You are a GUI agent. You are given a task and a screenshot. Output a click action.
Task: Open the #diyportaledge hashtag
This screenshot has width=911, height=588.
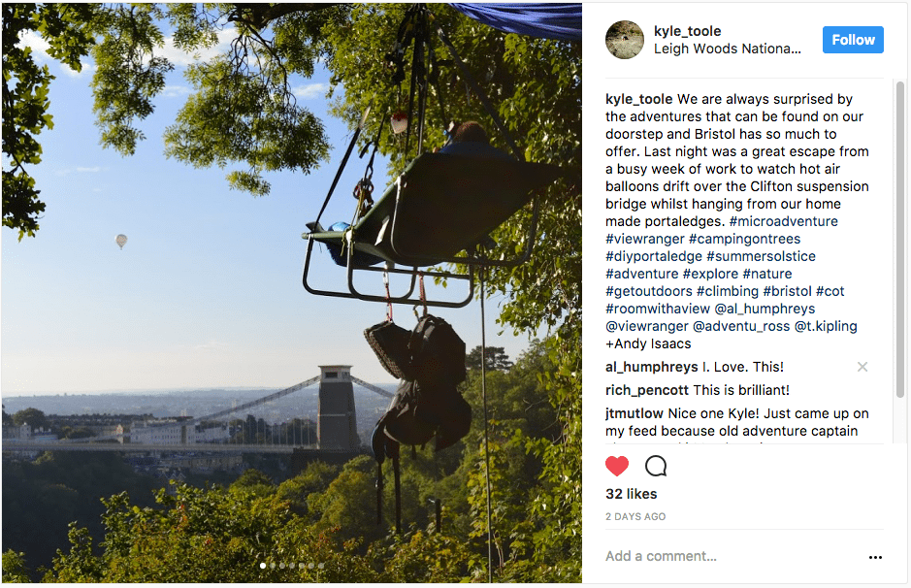click(654, 256)
